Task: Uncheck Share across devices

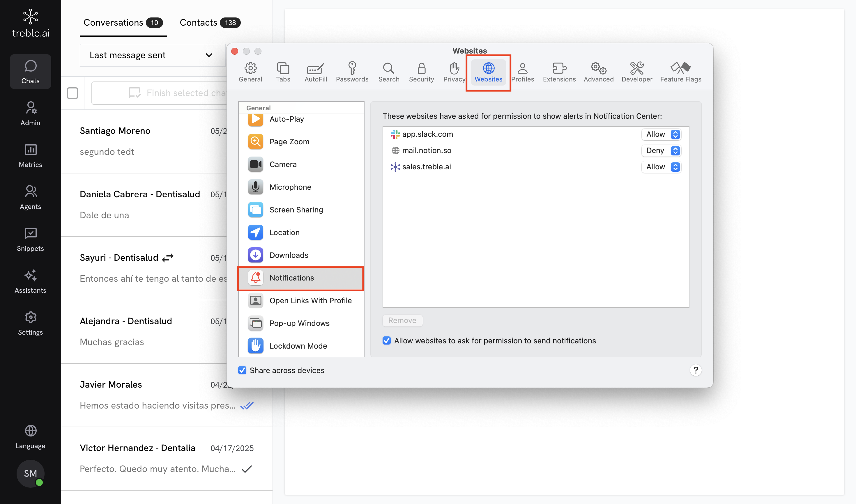Action: pos(242,370)
